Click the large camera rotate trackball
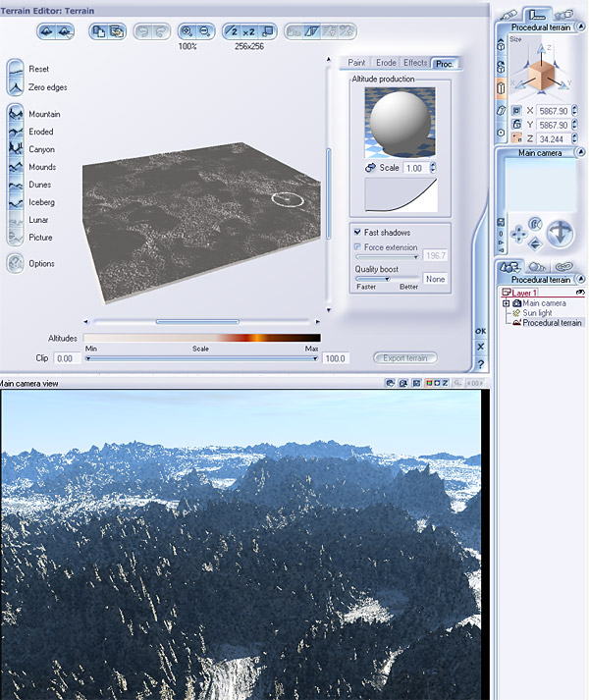Image resolution: width=589 pixels, height=700 pixels. tap(560, 234)
